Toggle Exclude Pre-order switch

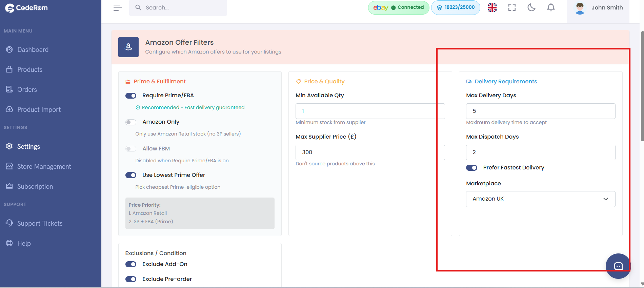coord(131,279)
